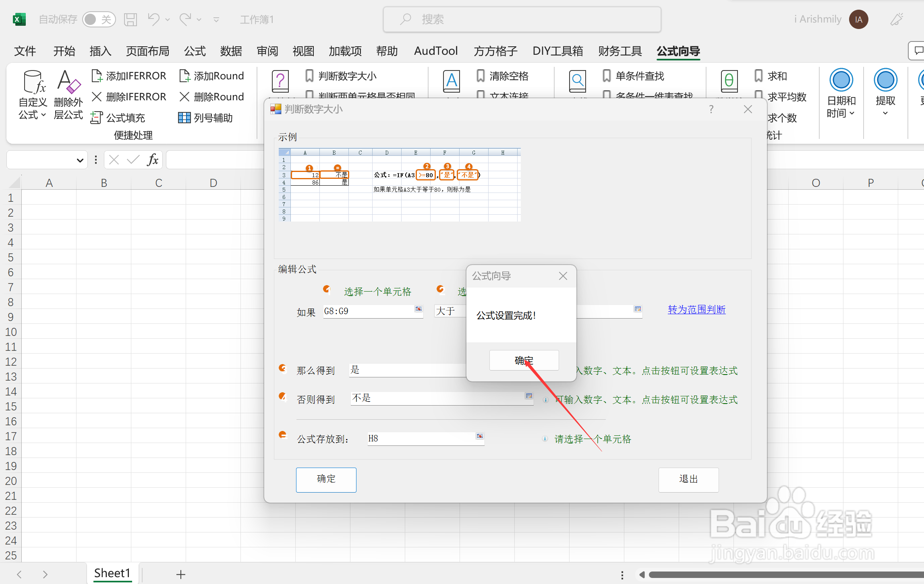Select column A header
This screenshot has width=924, height=584.
coord(49,183)
